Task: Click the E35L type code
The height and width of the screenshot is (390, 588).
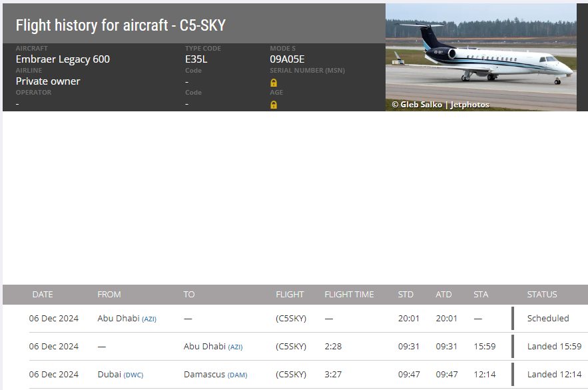Action: click(196, 59)
